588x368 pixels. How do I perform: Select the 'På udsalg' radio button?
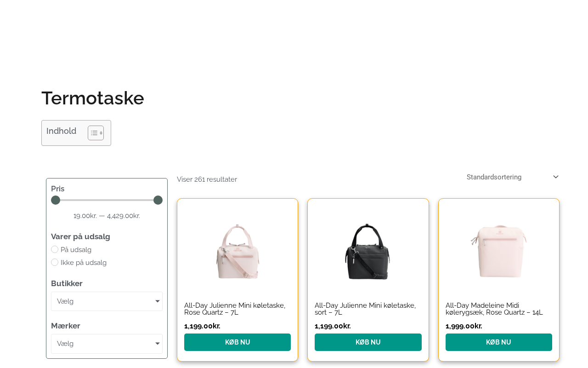pyautogui.click(x=55, y=249)
